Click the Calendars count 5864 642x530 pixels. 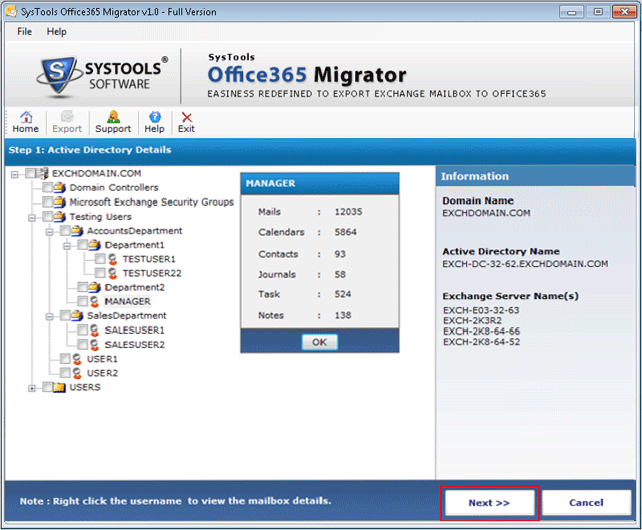point(346,232)
